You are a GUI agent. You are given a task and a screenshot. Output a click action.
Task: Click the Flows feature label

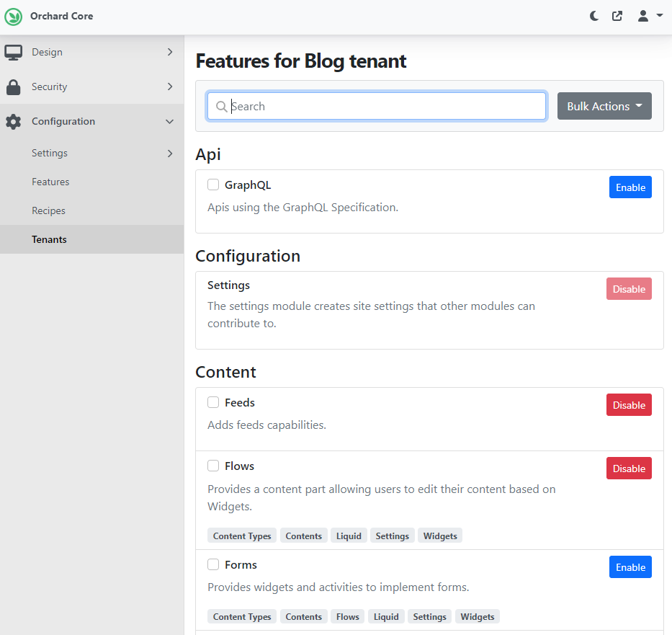point(239,466)
